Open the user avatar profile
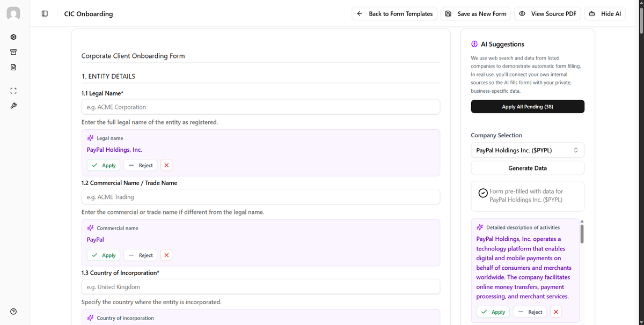 pos(14,14)
